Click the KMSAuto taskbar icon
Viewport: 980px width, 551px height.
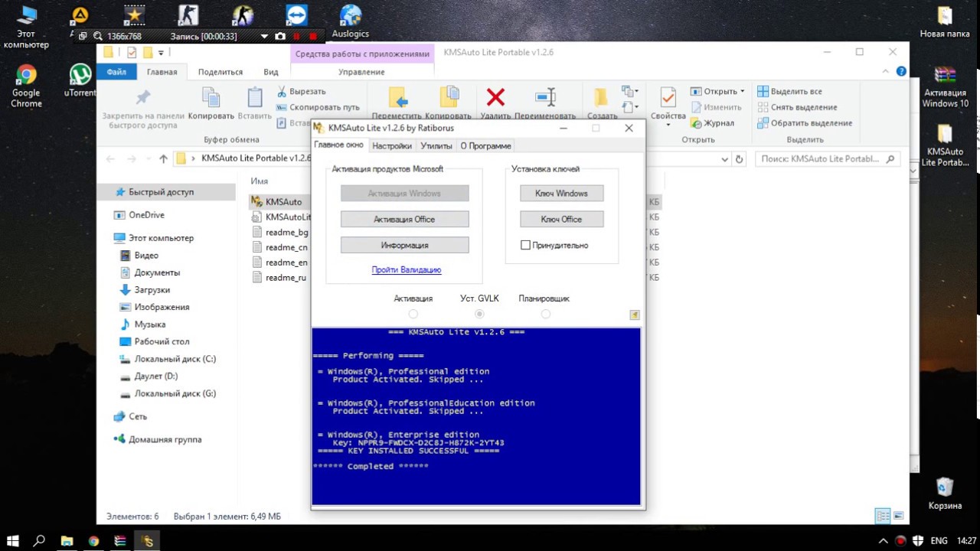coord(148,541)
